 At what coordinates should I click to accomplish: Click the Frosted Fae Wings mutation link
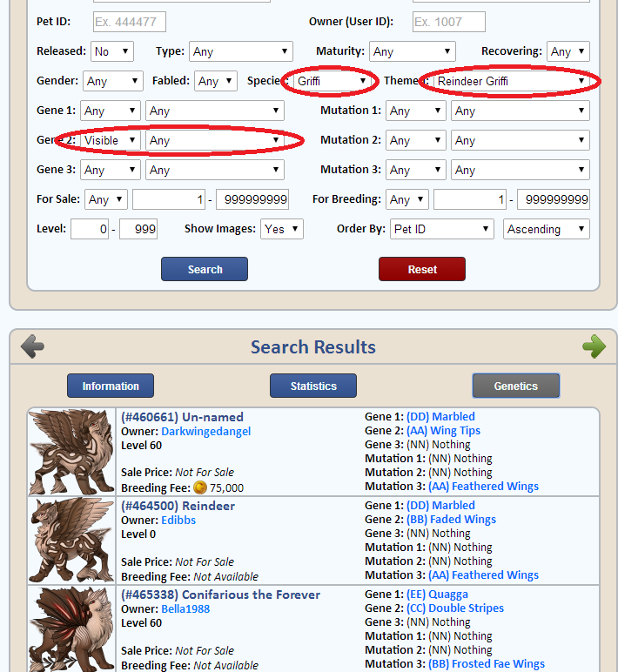(487, 664)
